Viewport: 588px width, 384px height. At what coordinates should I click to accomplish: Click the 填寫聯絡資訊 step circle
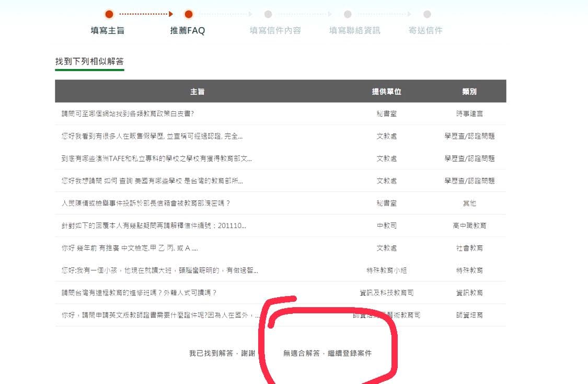pyautogui.click(x=348, y=14)
